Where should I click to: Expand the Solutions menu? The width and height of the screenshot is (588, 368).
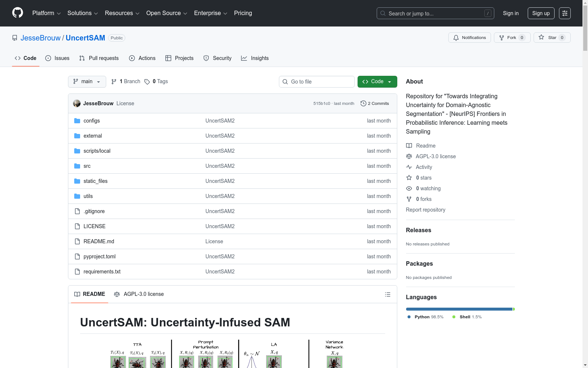(x=83, y=13)
